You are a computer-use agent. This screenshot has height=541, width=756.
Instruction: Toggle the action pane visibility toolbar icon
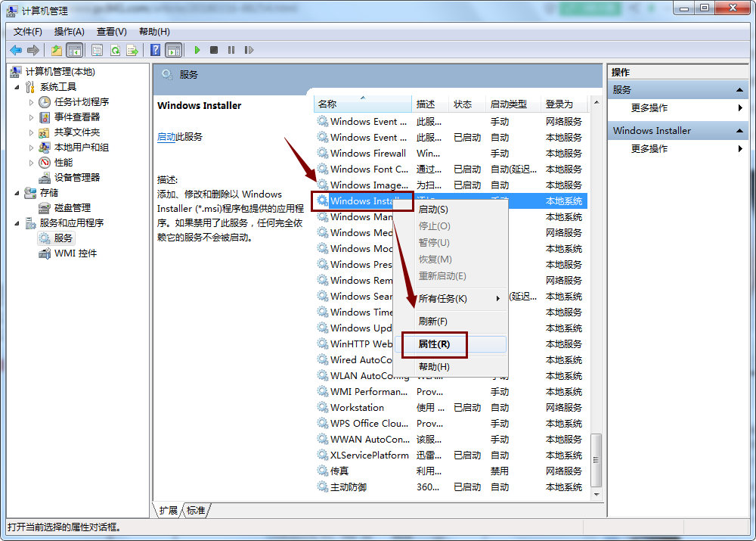[x=175, y=50]
